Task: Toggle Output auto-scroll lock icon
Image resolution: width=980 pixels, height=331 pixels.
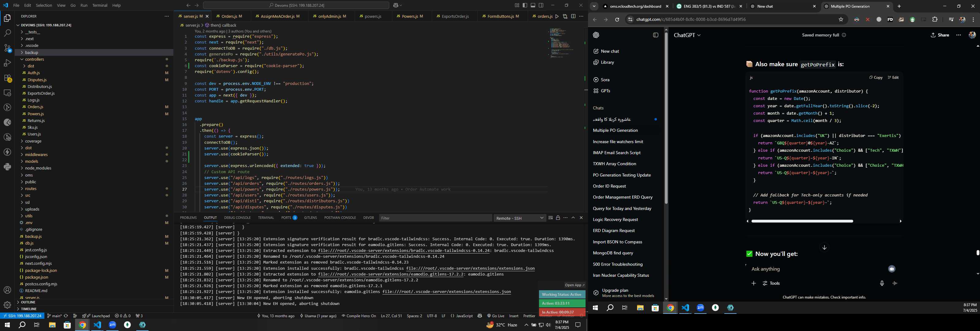Action: click(558, 218)
